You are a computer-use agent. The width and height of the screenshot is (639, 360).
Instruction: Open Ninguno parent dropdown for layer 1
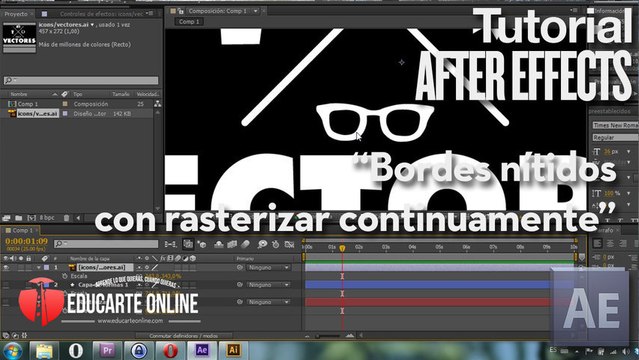click(x=269, y=267)
